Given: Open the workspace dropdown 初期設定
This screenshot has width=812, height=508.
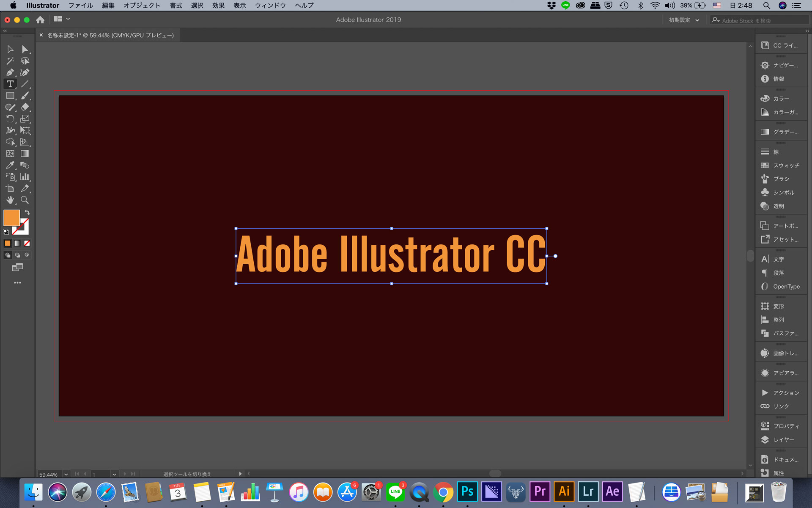Looking at the screenshot, I should click(x=684, y=20).
